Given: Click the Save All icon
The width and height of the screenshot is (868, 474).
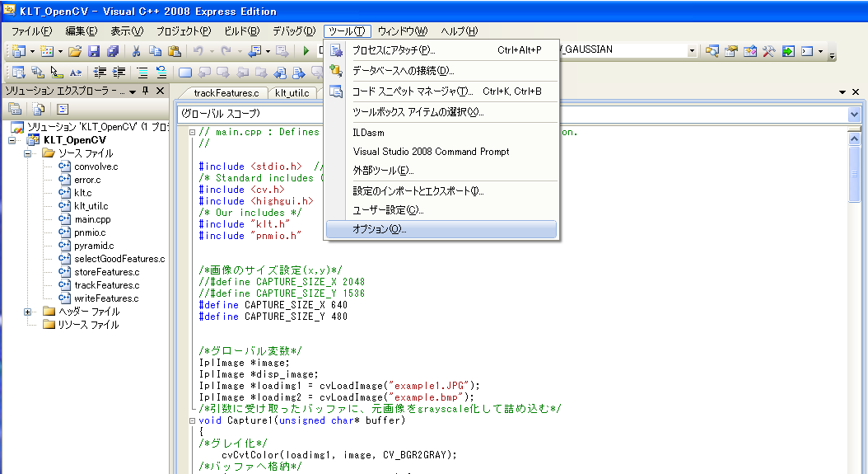Looking at the screenshot, I should pyautogui.click(x=112, y=51).
